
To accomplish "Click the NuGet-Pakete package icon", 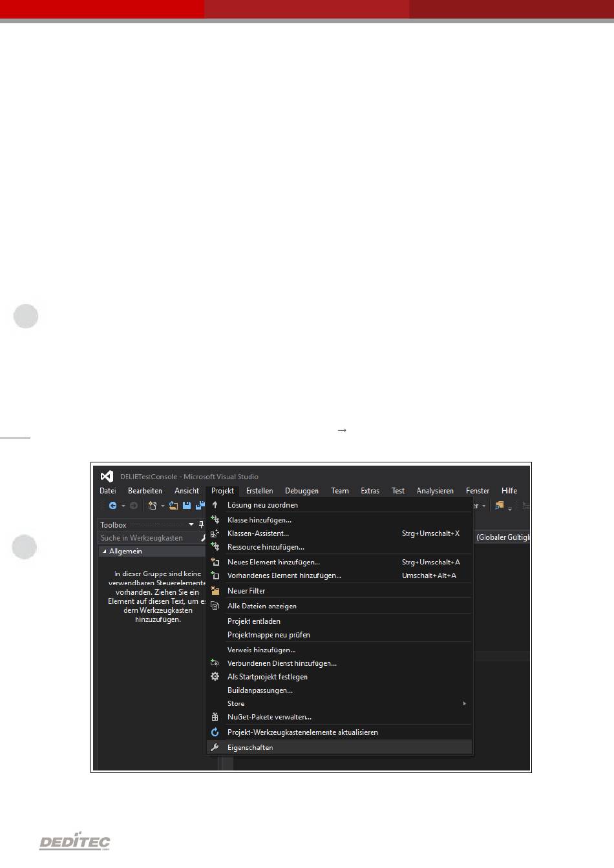I will (x=215, y=717).
